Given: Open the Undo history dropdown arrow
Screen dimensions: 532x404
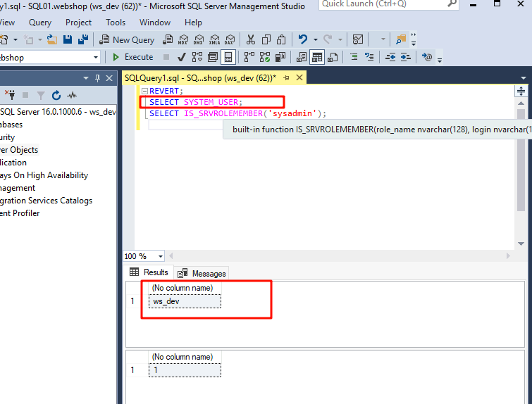Looking at the screenshot, I should 316,39.
